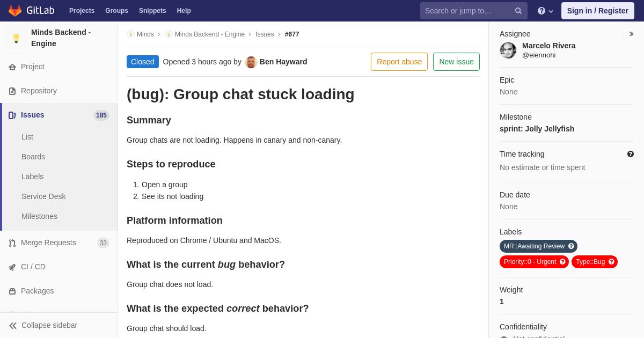Open the Projects menu
The width and height of the screenshot is (644, 338).
point(82,11)
